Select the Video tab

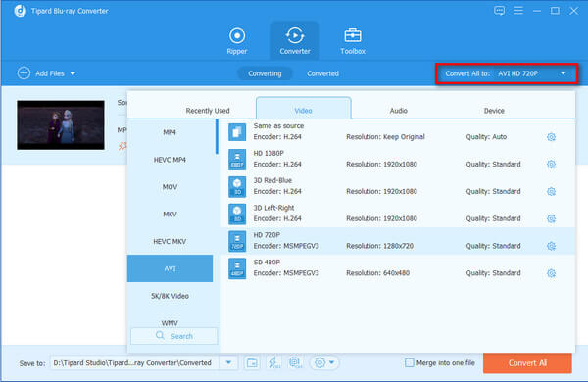(304, 109)
